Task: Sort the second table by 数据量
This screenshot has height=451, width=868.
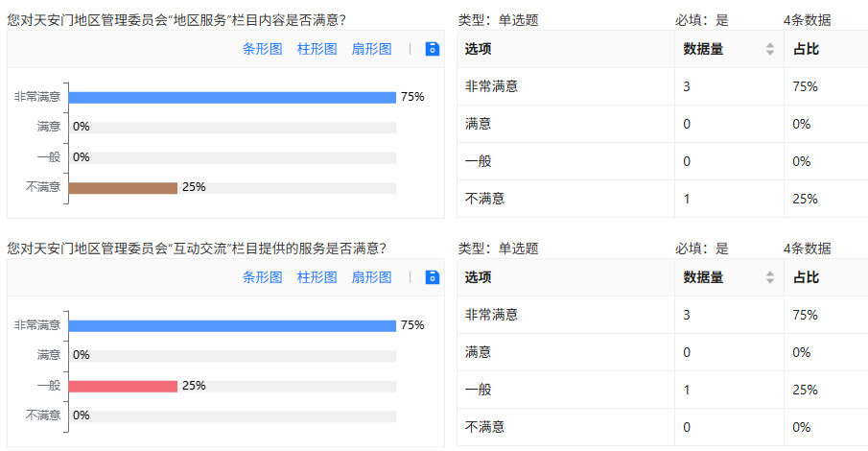Action: (x=770, y=277)
